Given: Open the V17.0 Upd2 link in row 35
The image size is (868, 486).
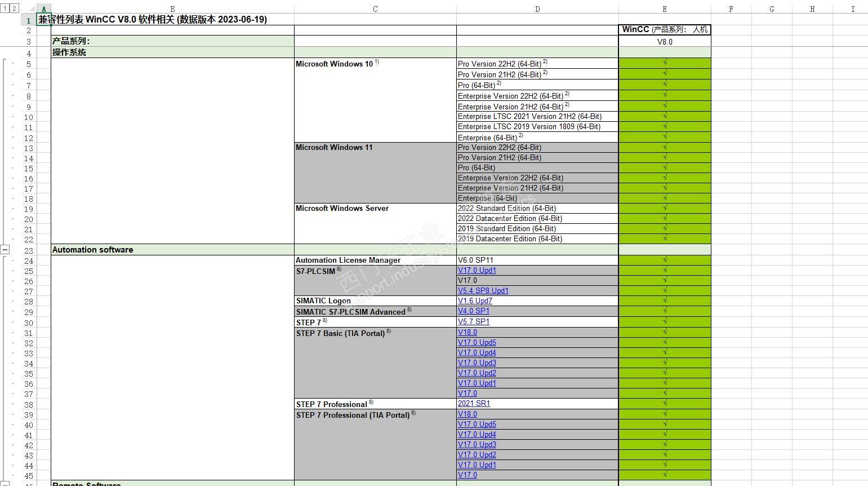Looking at the screenshot, I should pyautogui.click(x=477, y=373).
